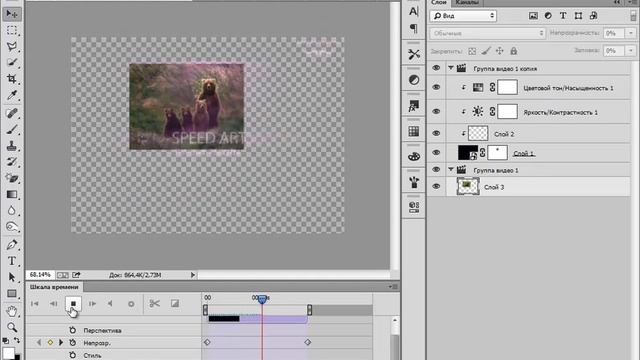640x360 pixels.
Task: Filter layers by shape type icon
Action: [578, 16]
